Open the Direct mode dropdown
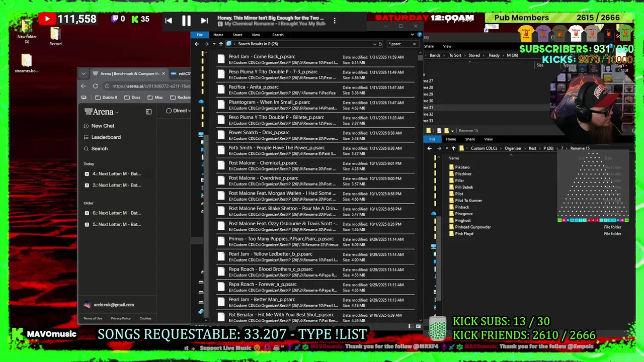The height and width of the screenshot is (362, 644). [179, 111]
